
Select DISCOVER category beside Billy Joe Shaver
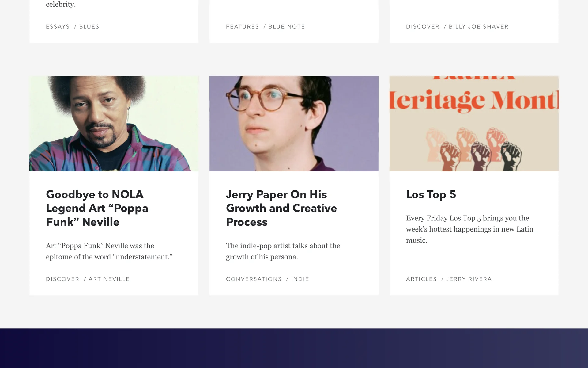[x=423, y=27]
